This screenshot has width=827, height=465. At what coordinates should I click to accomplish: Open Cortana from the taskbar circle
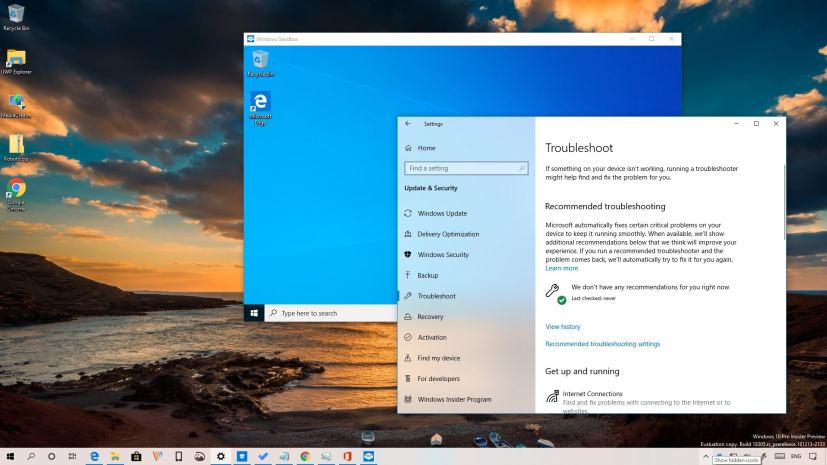(x=51, y=456)
